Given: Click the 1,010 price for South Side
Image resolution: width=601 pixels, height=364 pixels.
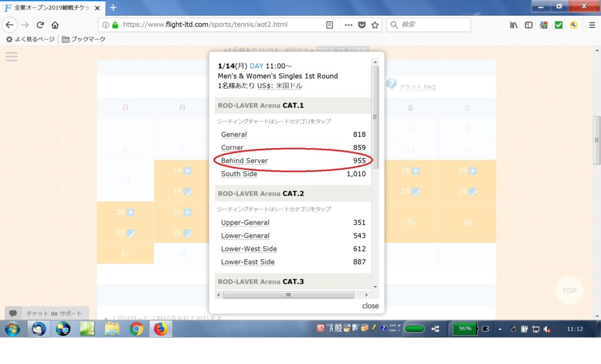Looking at the screenshot, I should [356, 174].
